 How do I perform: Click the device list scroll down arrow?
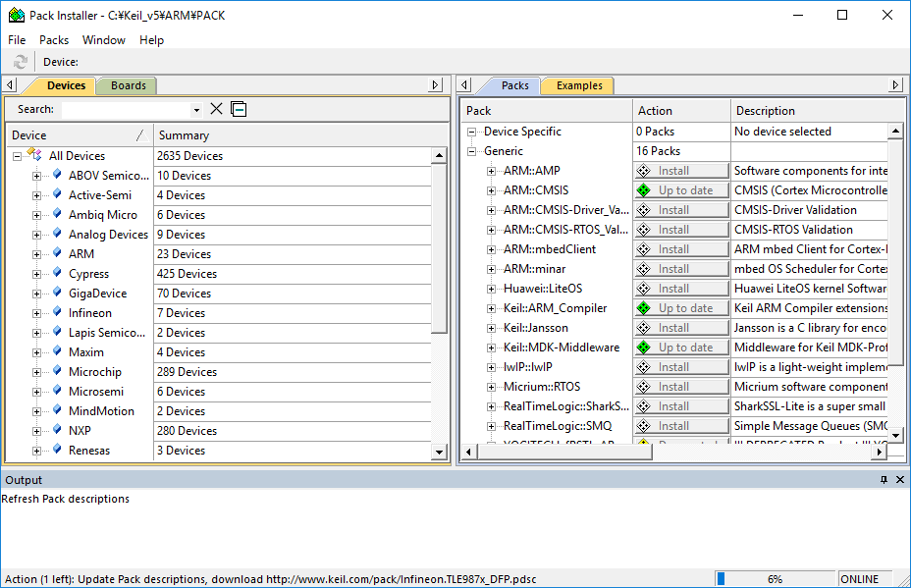[x=439, y=452]
